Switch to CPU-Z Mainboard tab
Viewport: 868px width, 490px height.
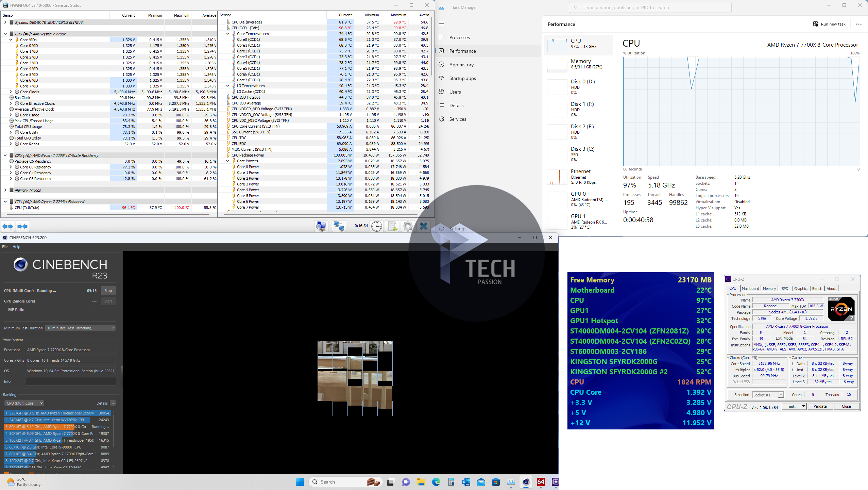click(750, 289)
